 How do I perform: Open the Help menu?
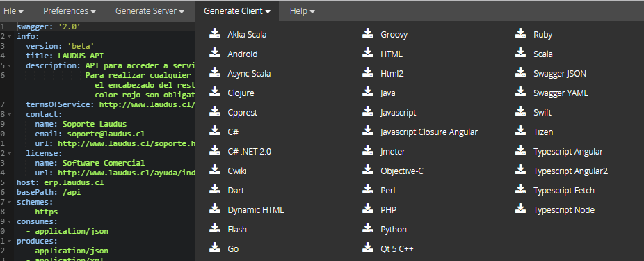click(x=303, y=11)
